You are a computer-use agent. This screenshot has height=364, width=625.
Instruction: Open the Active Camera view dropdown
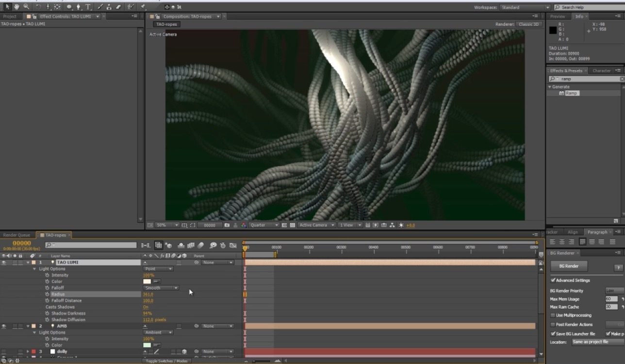317,225
